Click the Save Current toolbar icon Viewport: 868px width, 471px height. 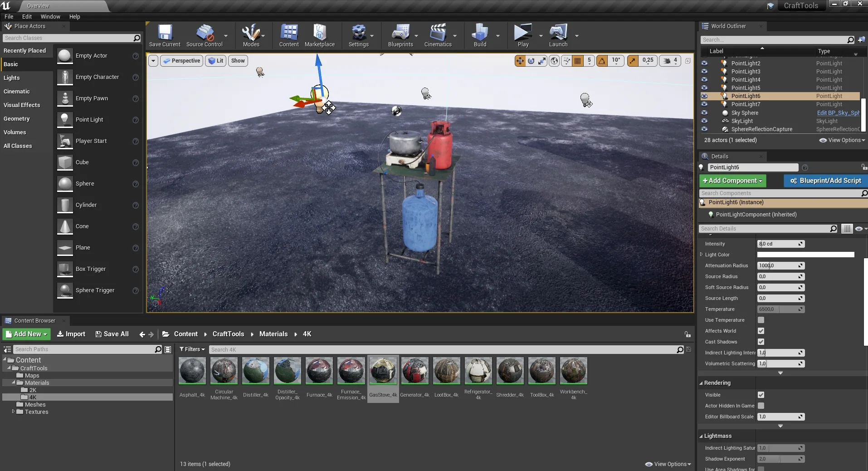165,35
